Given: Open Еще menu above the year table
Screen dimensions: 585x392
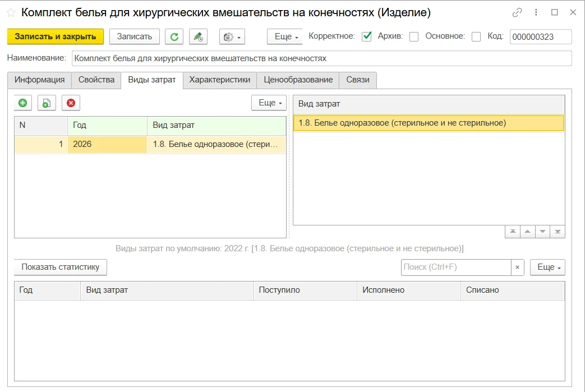Looking at the screenshot, I should click(269, 103).
